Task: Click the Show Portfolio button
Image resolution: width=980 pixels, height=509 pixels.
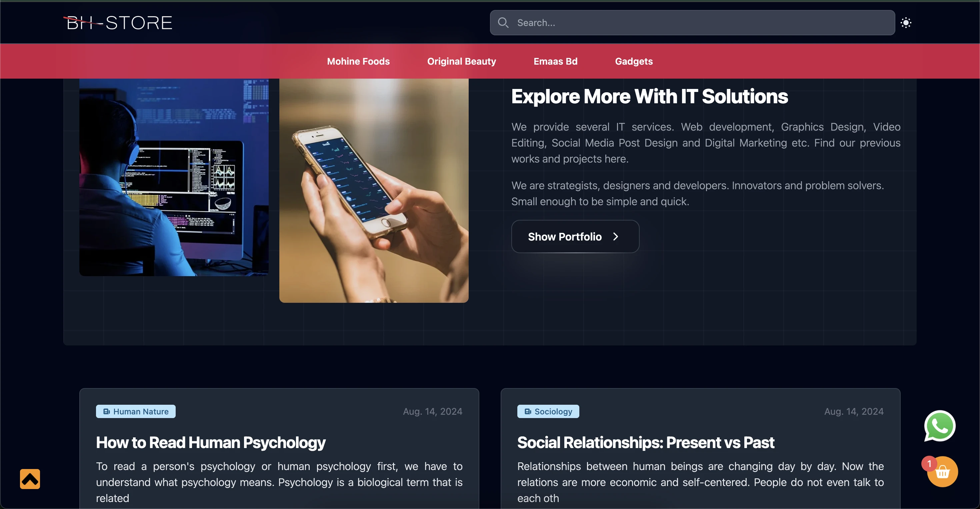Action: (575, 237)
